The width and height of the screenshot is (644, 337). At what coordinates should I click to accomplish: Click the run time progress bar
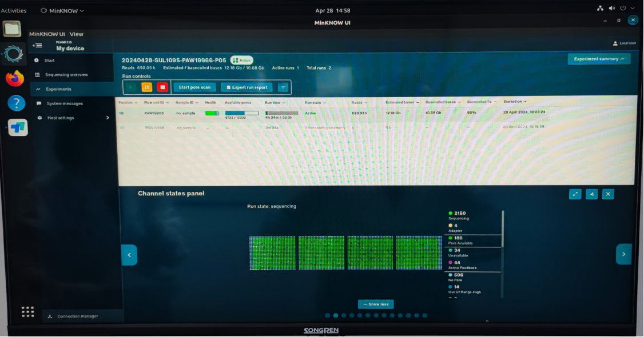click(x=282, y=113)
